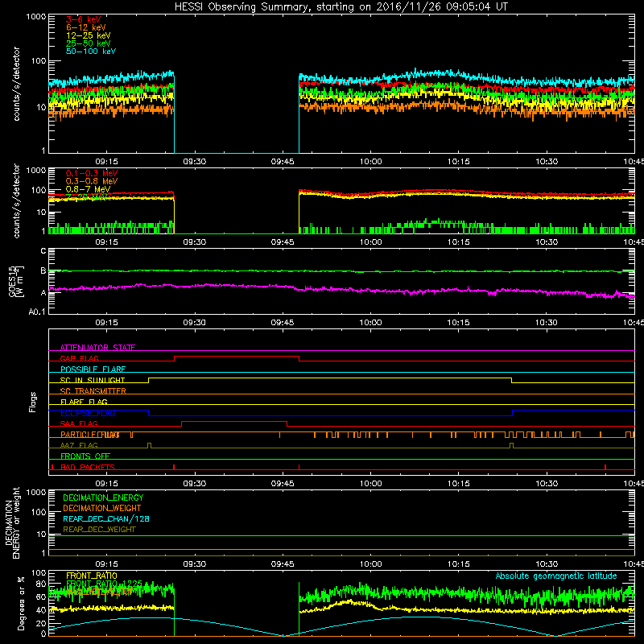Click the 10:30 tick under the decimation panel
This screenshot has height=644, width=644.
547,564
